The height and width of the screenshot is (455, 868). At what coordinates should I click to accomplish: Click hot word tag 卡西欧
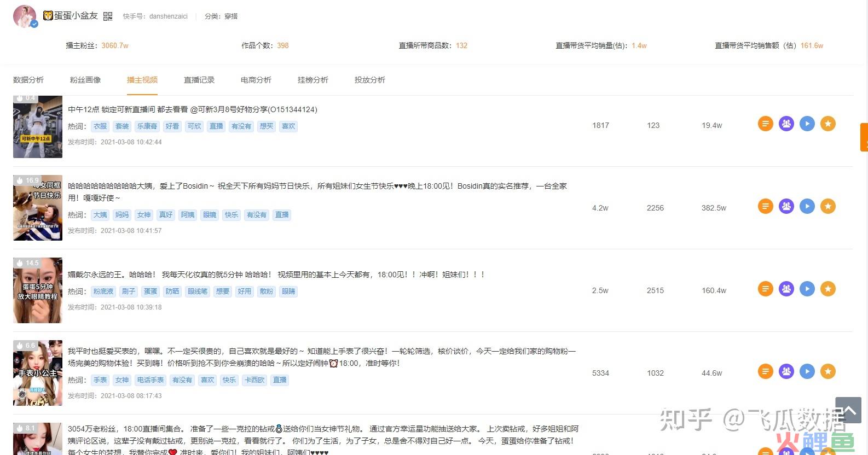coord(254,380)
